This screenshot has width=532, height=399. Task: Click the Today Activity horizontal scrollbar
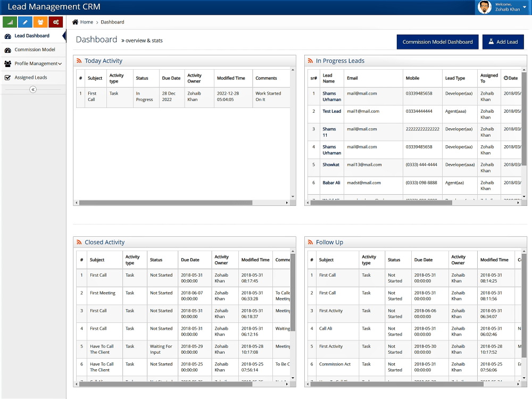165,203
